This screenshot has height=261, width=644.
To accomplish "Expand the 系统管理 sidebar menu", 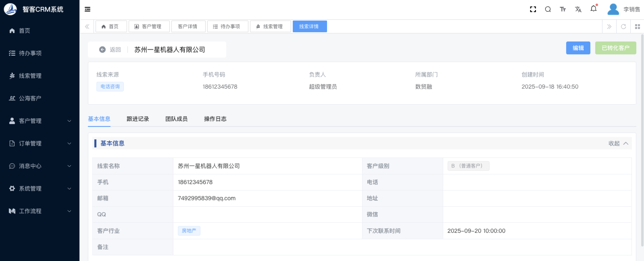I will 40,188.
